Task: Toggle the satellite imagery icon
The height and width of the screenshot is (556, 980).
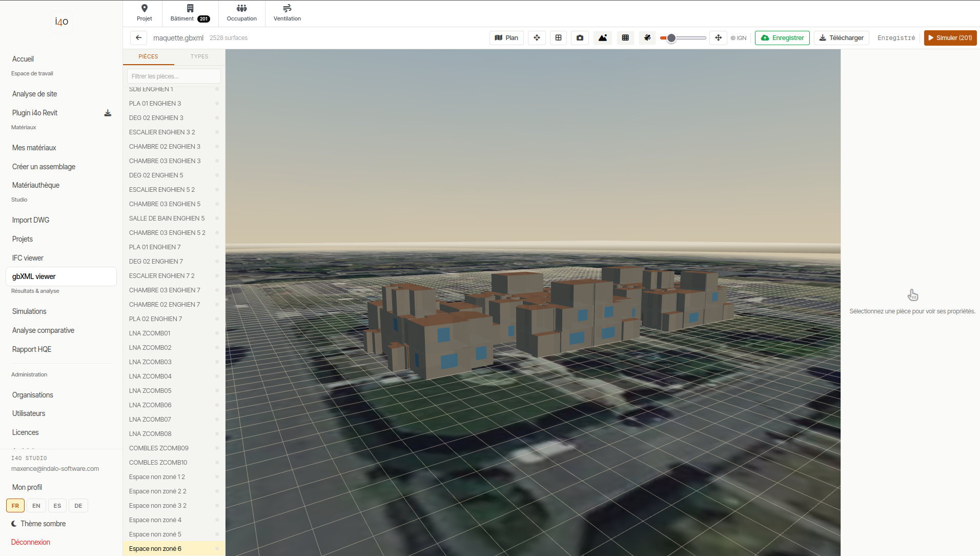Action: coord(647,38)
